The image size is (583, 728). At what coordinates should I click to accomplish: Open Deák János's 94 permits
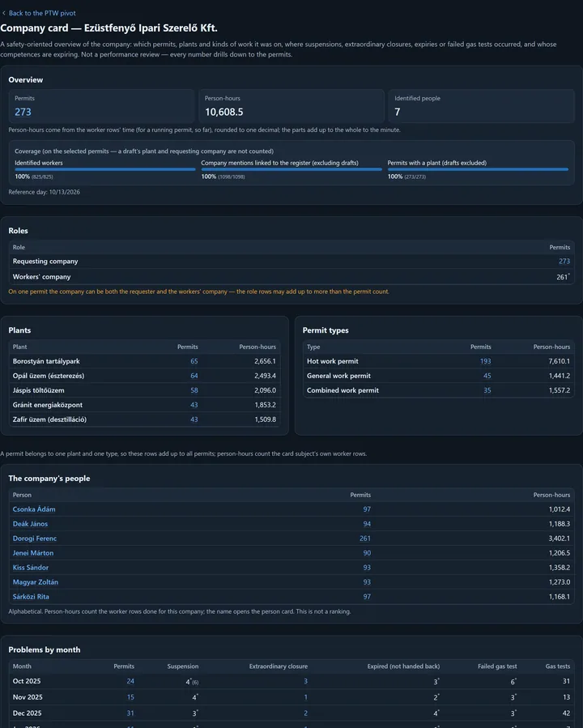click(x=367, y=524)
